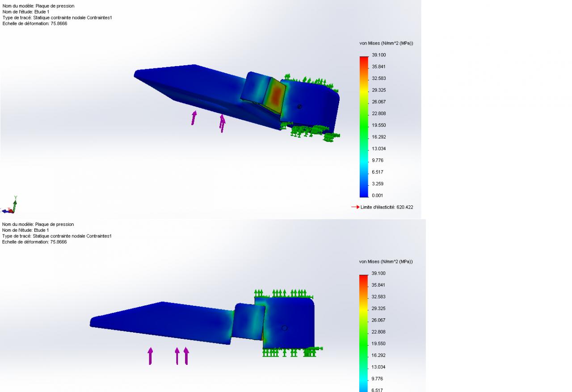Image resolution: width=572 pixels, height=392 pixels.
Task: Click the 13.034 value in upper legend
Action: click(379, 149)
